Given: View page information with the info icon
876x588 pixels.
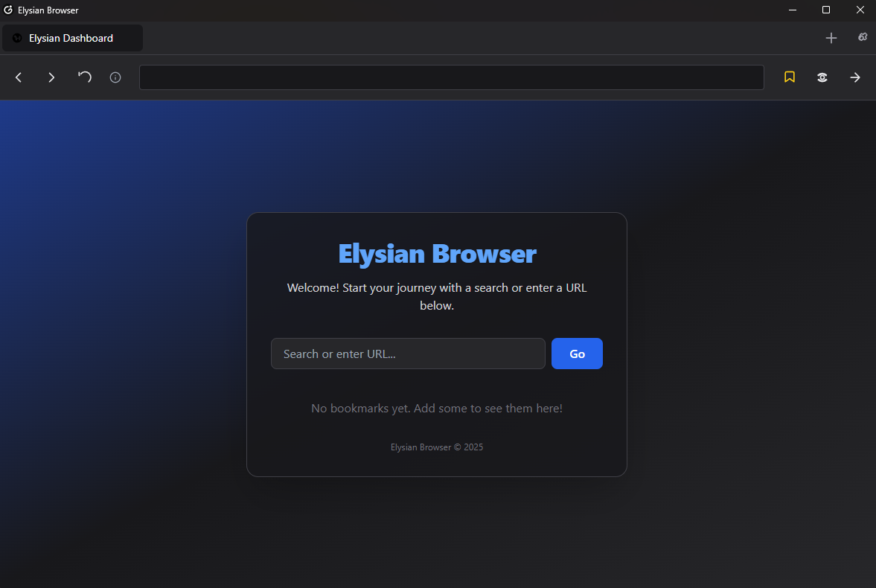Looking at the screenshot, I should click(x=115, y=77).
